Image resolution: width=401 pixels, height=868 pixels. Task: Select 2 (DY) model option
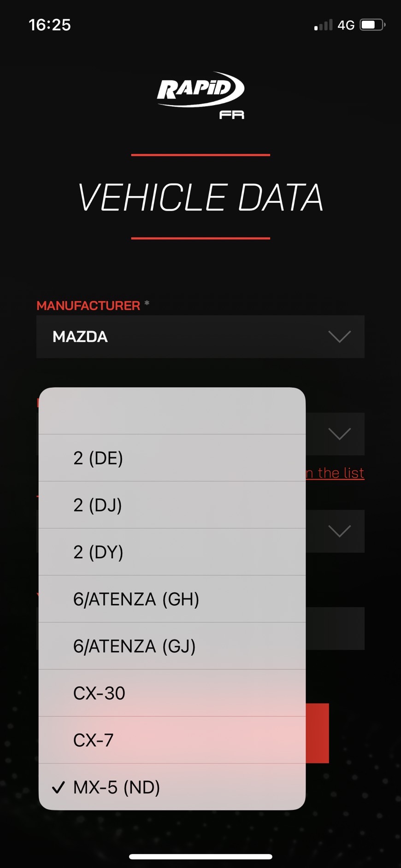[172, 552]
